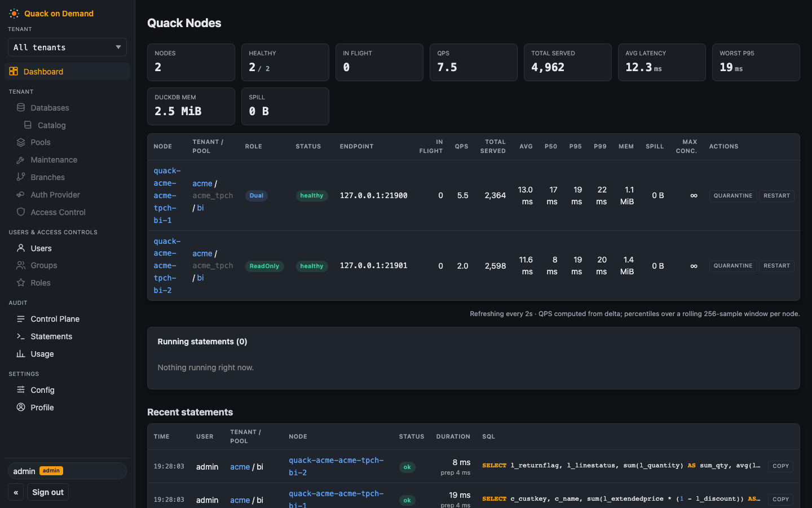812x508 pixels.
Task: Follow bi pool link in bi-2 node row
Action: click(200, 278)
